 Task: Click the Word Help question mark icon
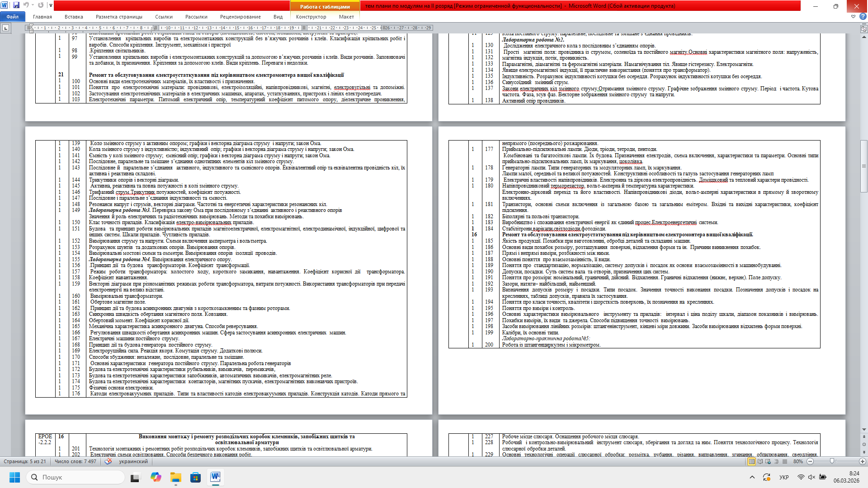[863, 16]
